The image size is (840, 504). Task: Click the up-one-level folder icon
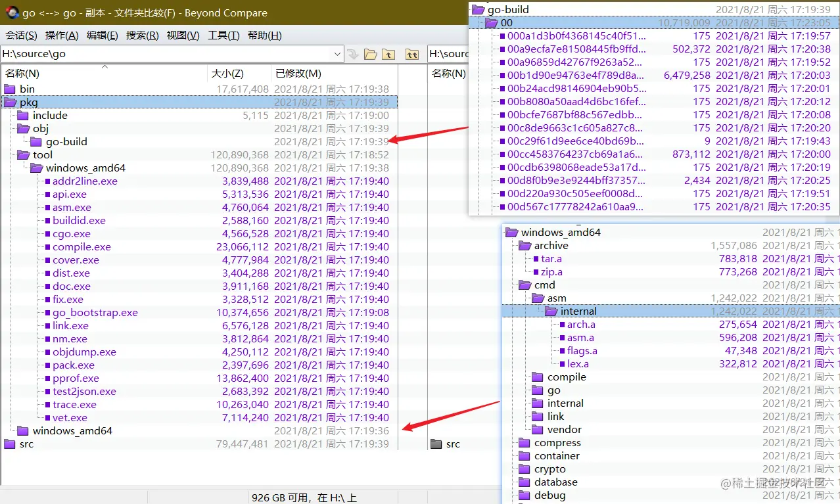pyautogui.click(x=388, y=54)
